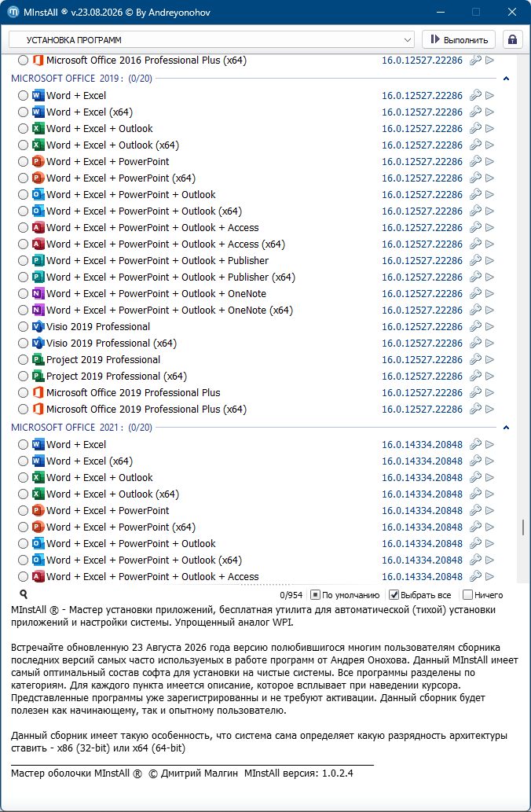The width and height of the screenshot is (531, 812).
Task: Click the 'MICROSOFT OFFICE 2019 : (0/20)' header
Action: pos(82,79)
